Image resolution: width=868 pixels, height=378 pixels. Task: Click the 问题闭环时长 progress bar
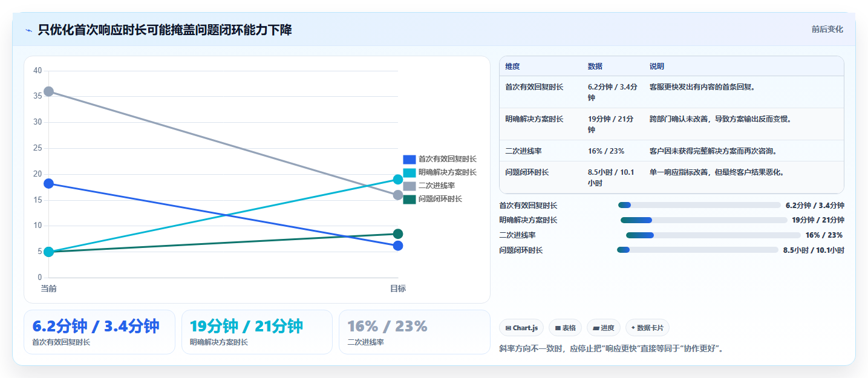point(697,250)
